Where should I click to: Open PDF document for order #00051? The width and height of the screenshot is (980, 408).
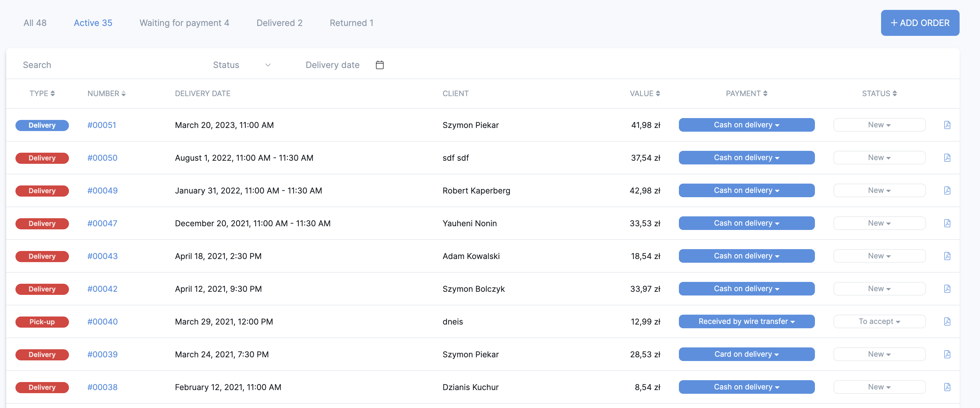click(947, 125)
